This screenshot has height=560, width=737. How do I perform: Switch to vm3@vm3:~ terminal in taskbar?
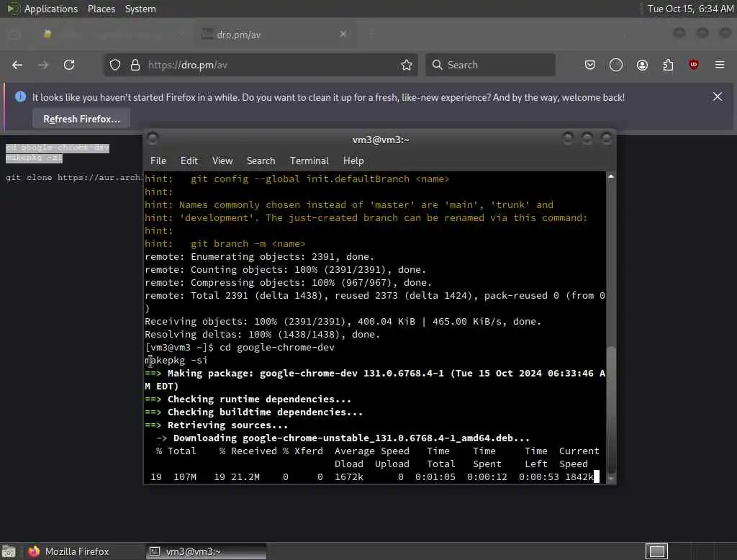pyautogui.click(x=205, y=551)
